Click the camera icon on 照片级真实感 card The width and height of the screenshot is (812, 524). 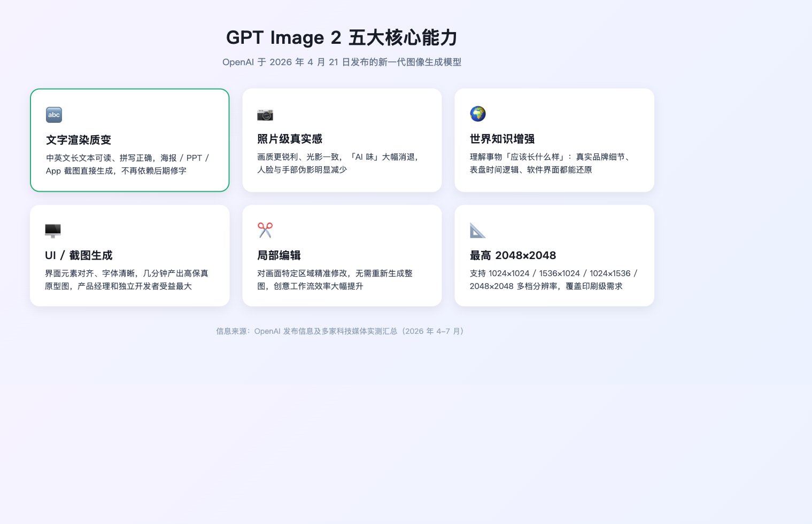(265, 114)
